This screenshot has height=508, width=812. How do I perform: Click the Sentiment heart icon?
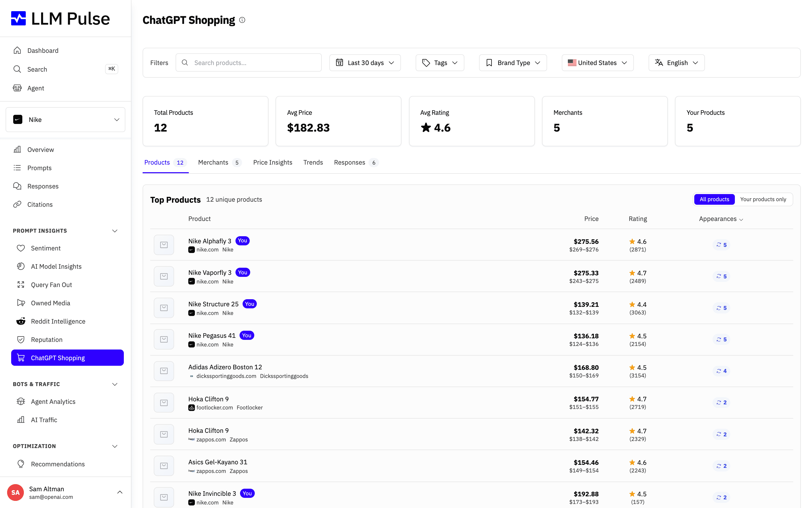(x=21, y=248)
